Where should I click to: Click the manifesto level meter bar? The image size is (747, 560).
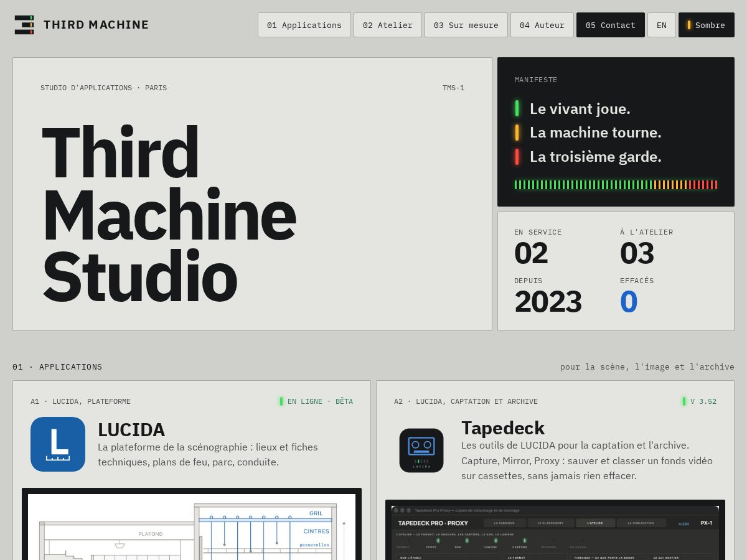pos(616,185)
